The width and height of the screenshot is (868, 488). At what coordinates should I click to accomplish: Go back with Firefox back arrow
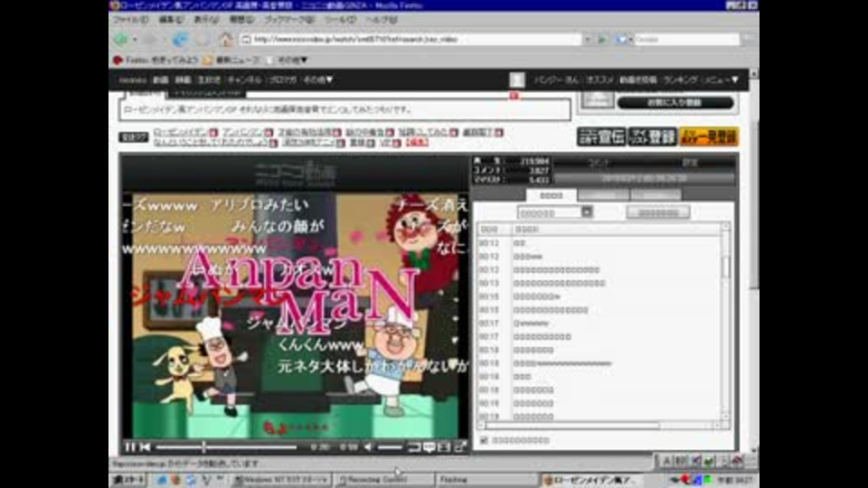(x=120, y=39)
